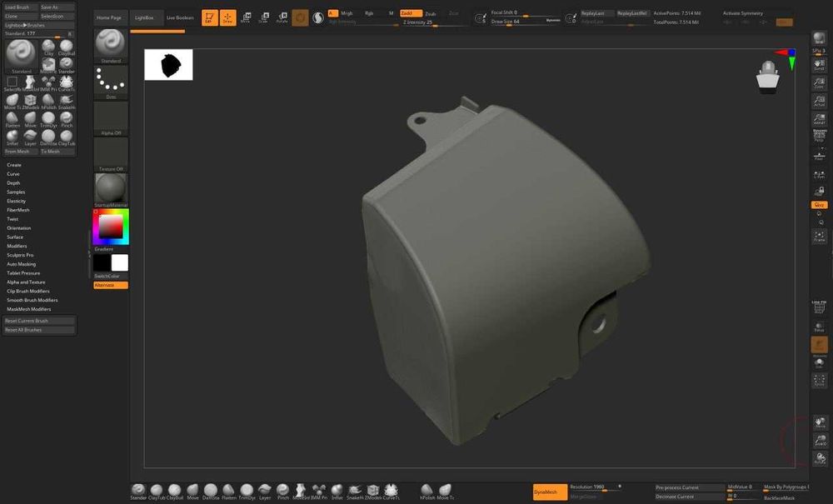Screen dimensions: 833x504
Task: Toggle Draw mode in the top toolbar
Action: [x=228, y=18]
